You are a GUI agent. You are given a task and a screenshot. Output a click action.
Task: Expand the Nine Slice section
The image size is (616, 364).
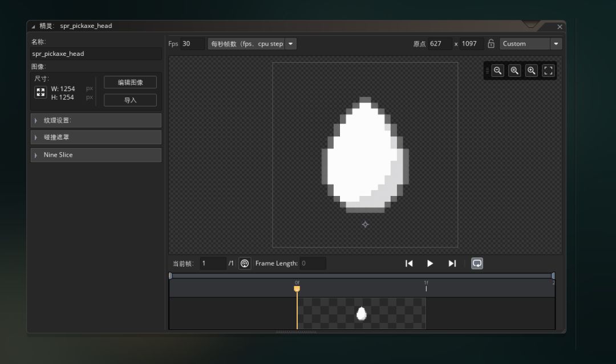[x=96, y=155]
